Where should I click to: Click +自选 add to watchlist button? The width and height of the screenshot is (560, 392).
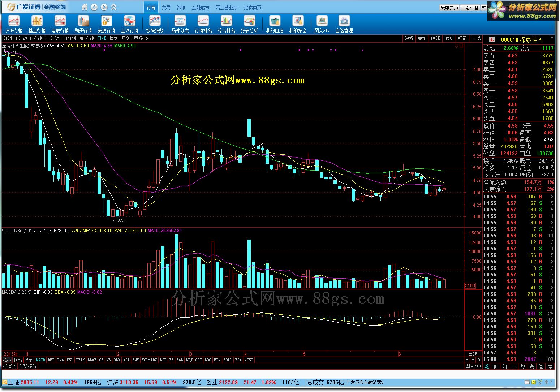pyautogui.click(x=475, y=38)
